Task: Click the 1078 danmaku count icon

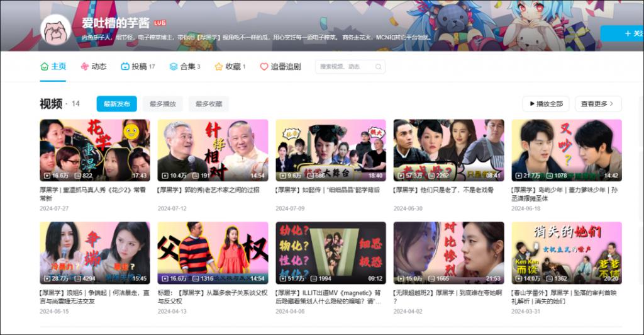Action: [550, 176]
